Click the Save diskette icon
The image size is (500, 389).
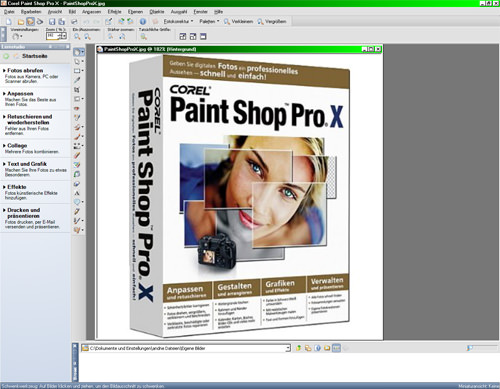click(52, 21)
